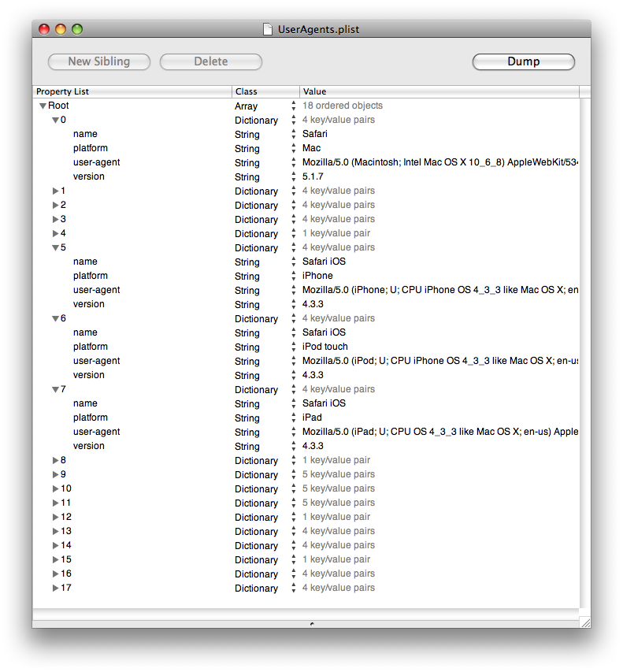
Task: Click the green zoom window button
Action: pos(77,29)
